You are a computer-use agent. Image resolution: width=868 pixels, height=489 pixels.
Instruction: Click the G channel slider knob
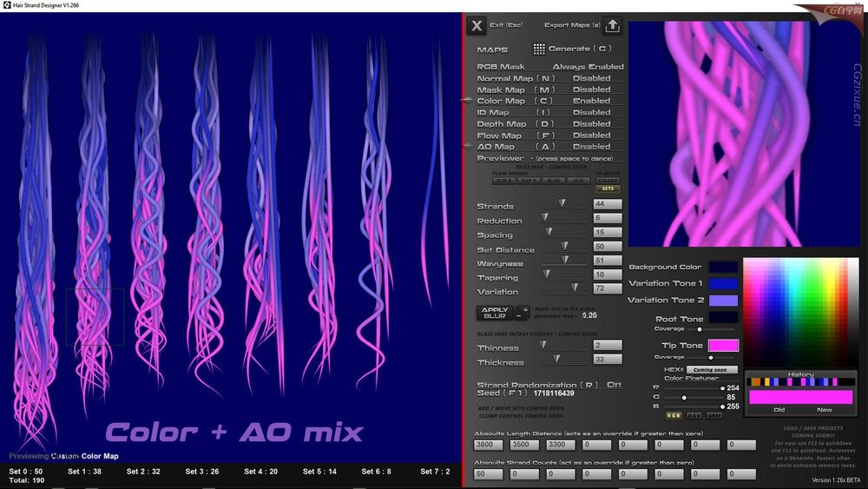click(x=685, y=397)
